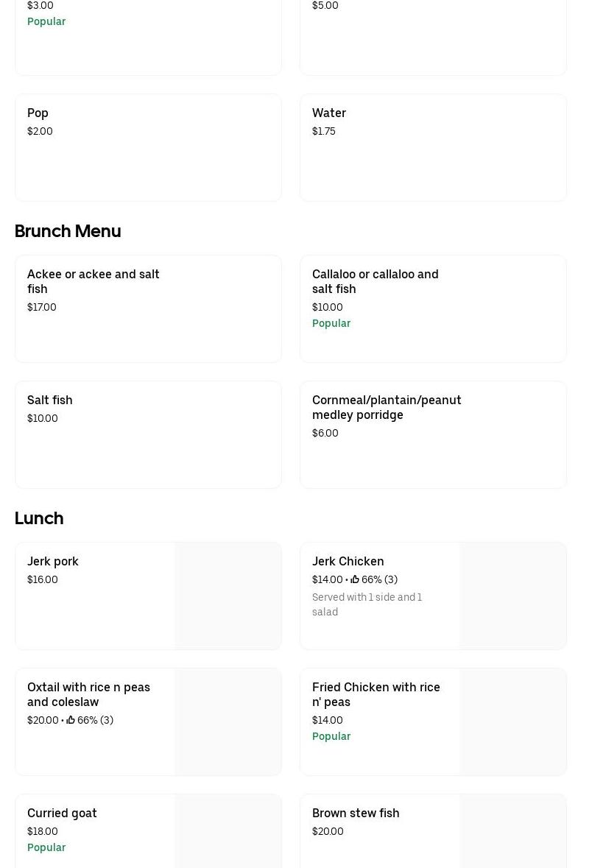Click thumbs-up icon on Oxtail rating
The image size is (592, 868).
pos(71,720)
